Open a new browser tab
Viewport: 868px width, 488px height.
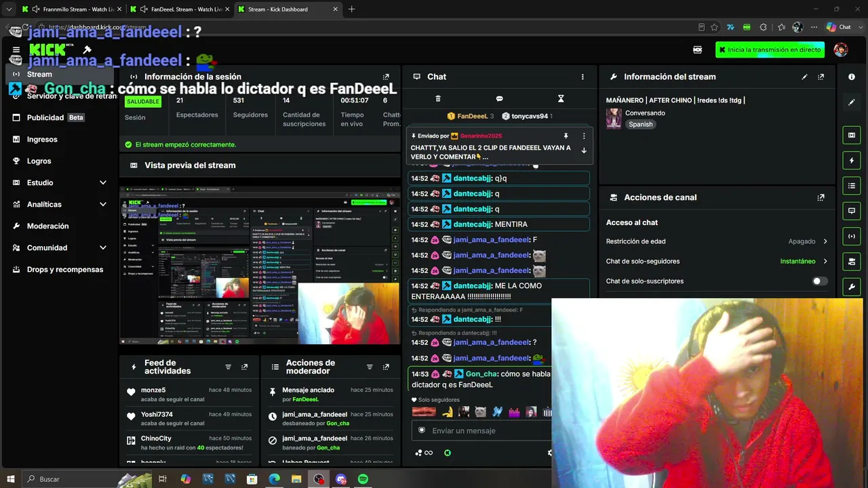pos(351,9)
